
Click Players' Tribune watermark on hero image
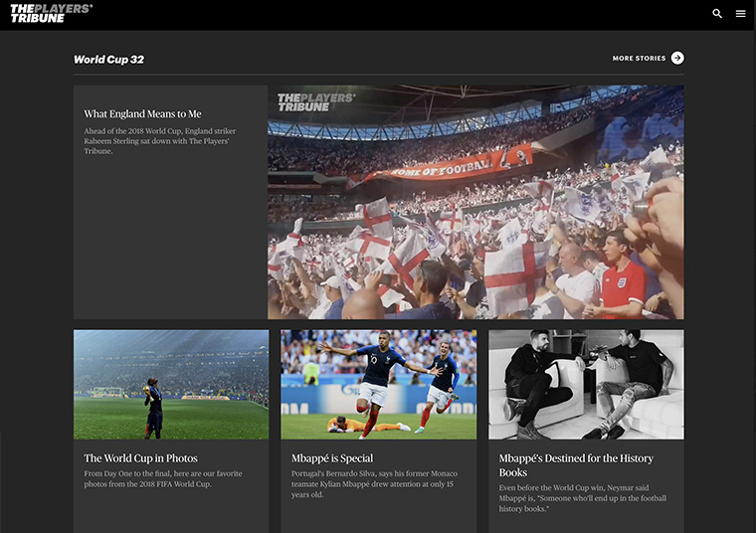click(316, 102)
